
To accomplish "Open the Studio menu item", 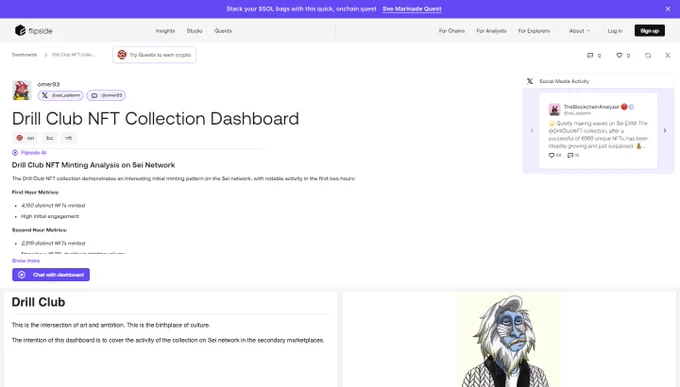I will [x=194, y=31].
